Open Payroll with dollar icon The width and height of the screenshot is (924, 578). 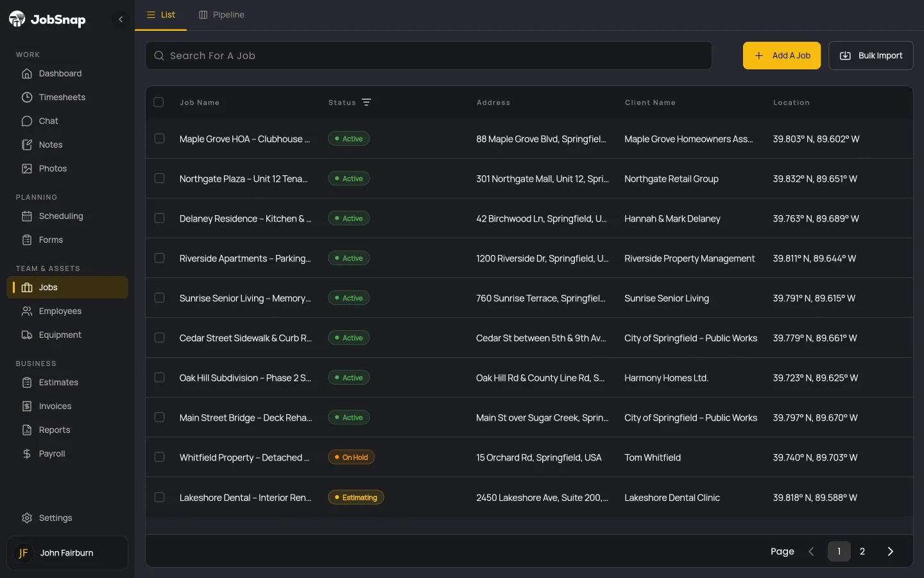pyautogui.click(x=67, y=453)
